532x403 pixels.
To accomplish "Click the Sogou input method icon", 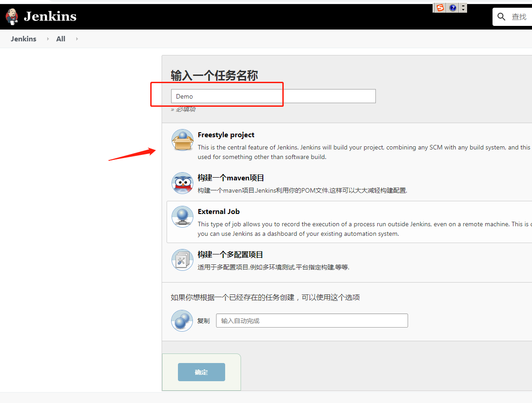I will point(440,8).
